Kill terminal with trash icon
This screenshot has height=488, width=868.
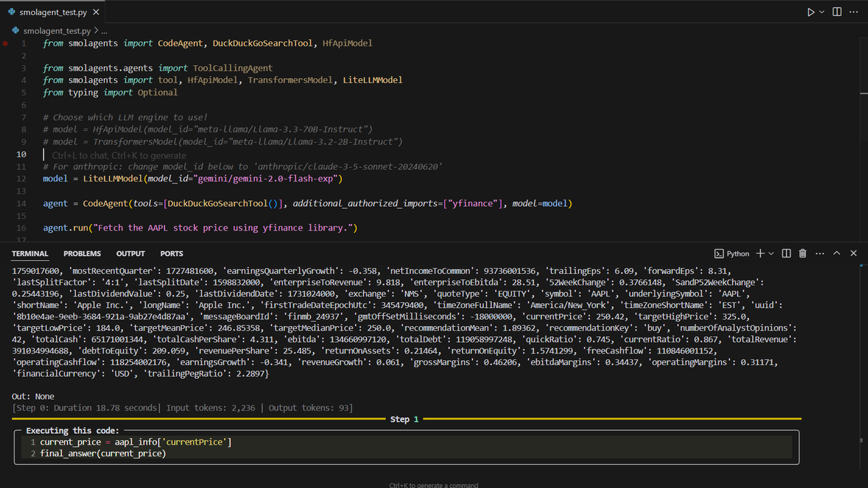tap(802, 254)
